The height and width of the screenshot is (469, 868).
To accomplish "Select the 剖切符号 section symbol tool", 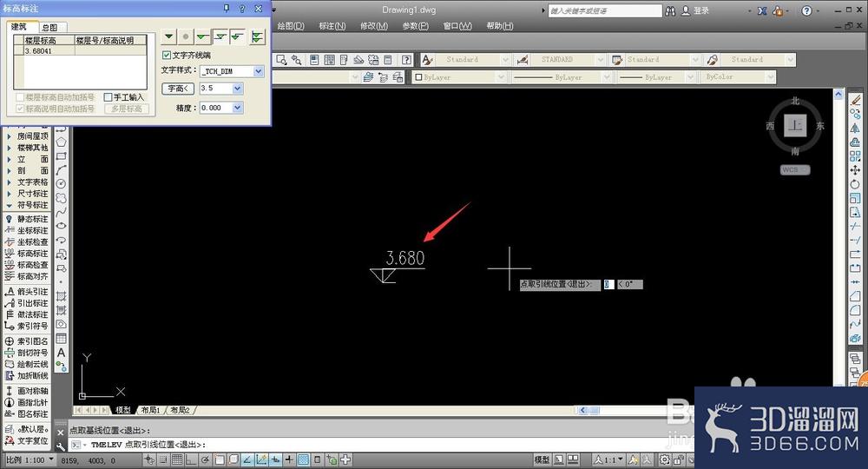I will point(27,353).
